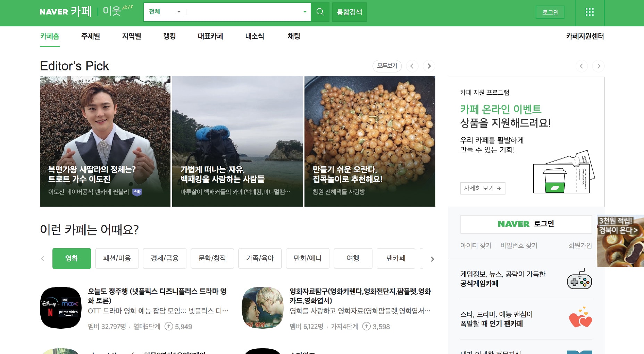Select the 여행 category chip

[353, 258]
